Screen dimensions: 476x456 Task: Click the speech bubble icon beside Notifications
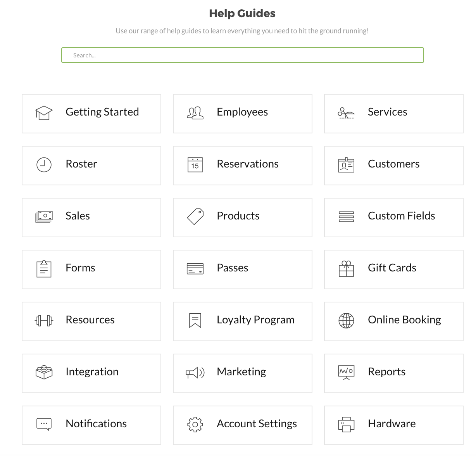(x=44, y=425)
